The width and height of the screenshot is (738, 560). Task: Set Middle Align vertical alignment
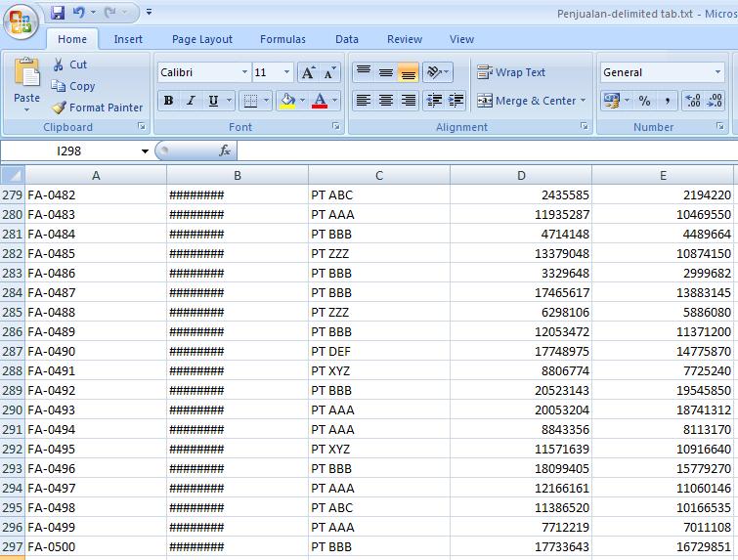pyautogui.click(x=386, y=72)
